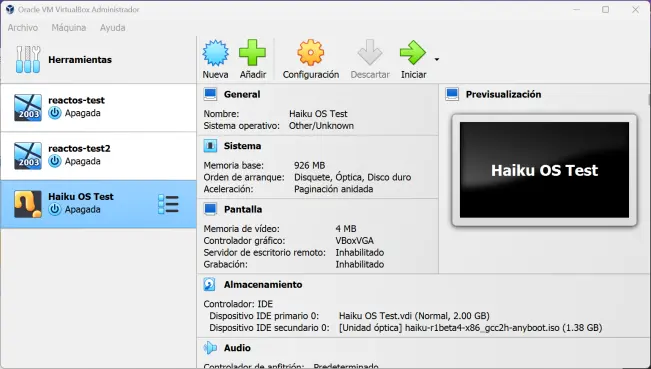Click the haiku-r1beta4 anyboot.iso optical entry
The width and height of the screenshot is (651, 369).
[x=470, y=327]
